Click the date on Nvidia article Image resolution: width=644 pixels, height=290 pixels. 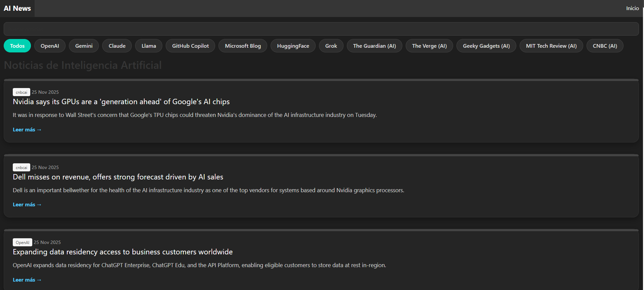tap(45, 92)
